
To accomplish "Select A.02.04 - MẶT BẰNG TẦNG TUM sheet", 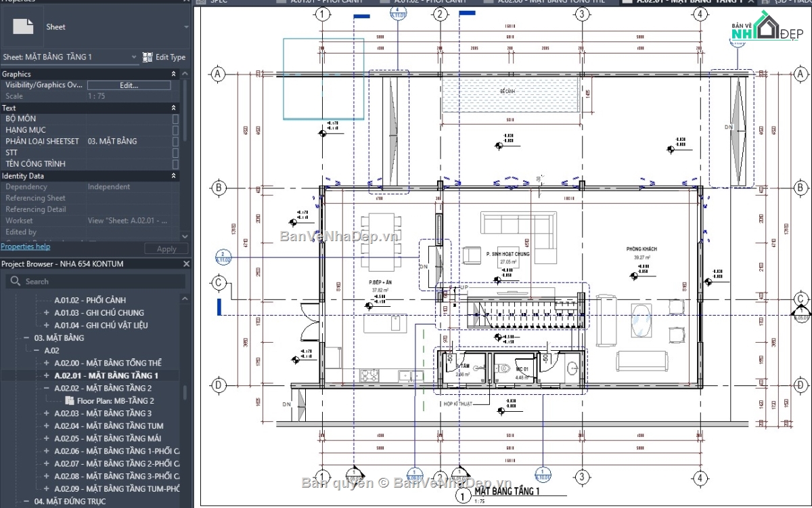I will pos(109,426).
